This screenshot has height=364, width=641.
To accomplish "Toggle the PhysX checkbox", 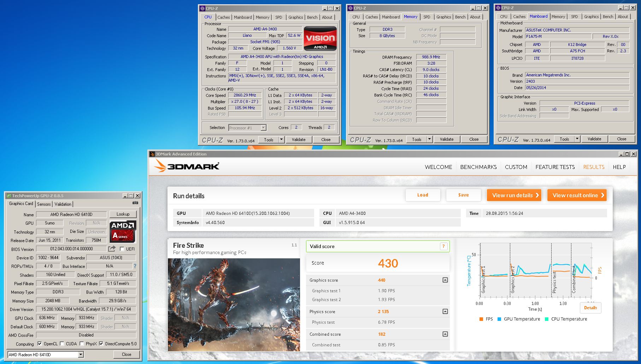I will [82, 344].
